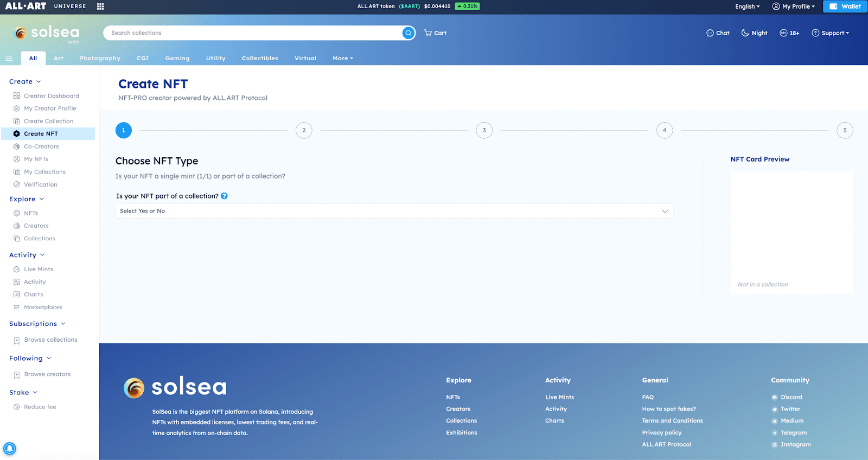868x460 pixels.
Task: Open Chat from the header
Action: coord(718,33)
